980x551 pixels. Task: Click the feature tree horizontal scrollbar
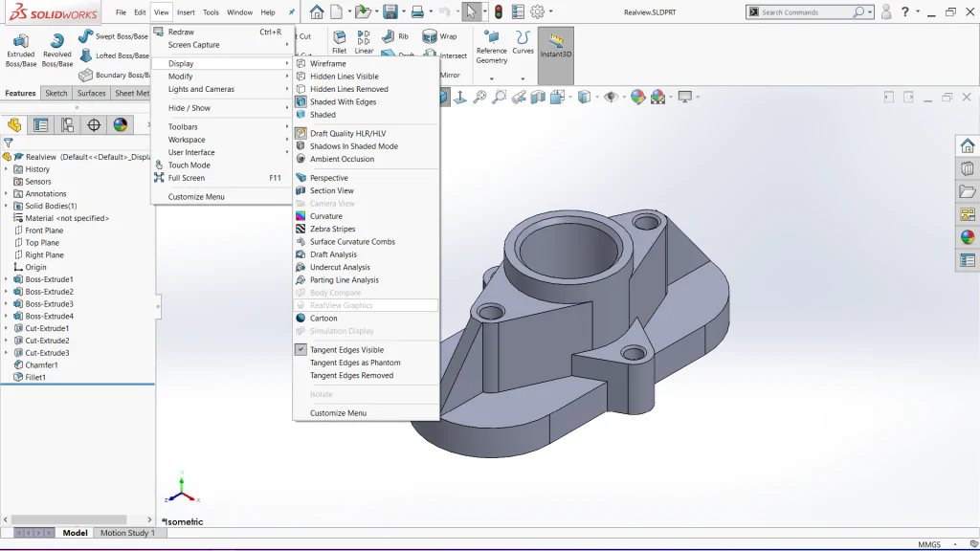(x=69, y=519)
